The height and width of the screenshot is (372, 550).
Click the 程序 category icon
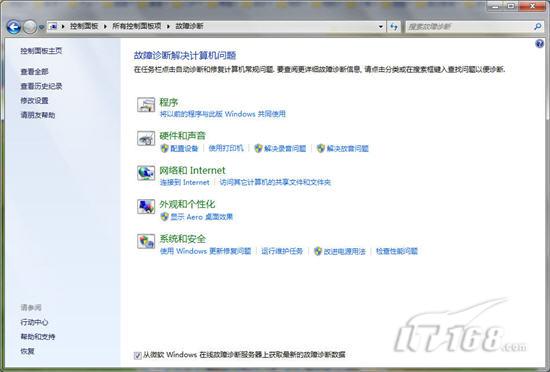[x=146, y=104]
